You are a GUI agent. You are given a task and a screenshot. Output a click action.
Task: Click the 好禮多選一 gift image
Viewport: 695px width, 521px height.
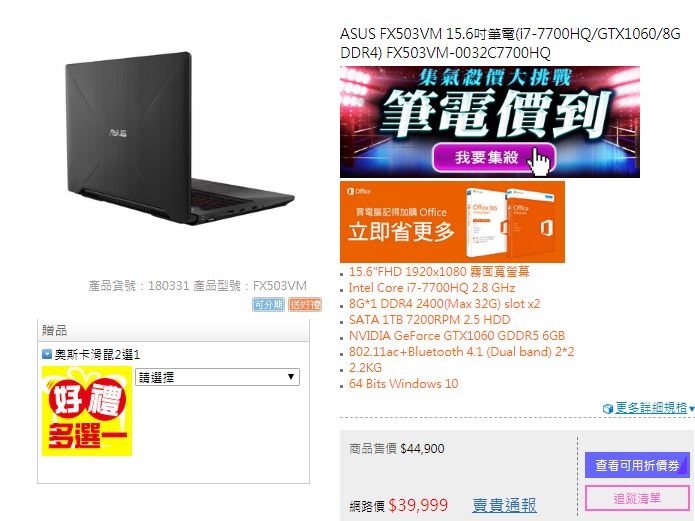[87, 411]
